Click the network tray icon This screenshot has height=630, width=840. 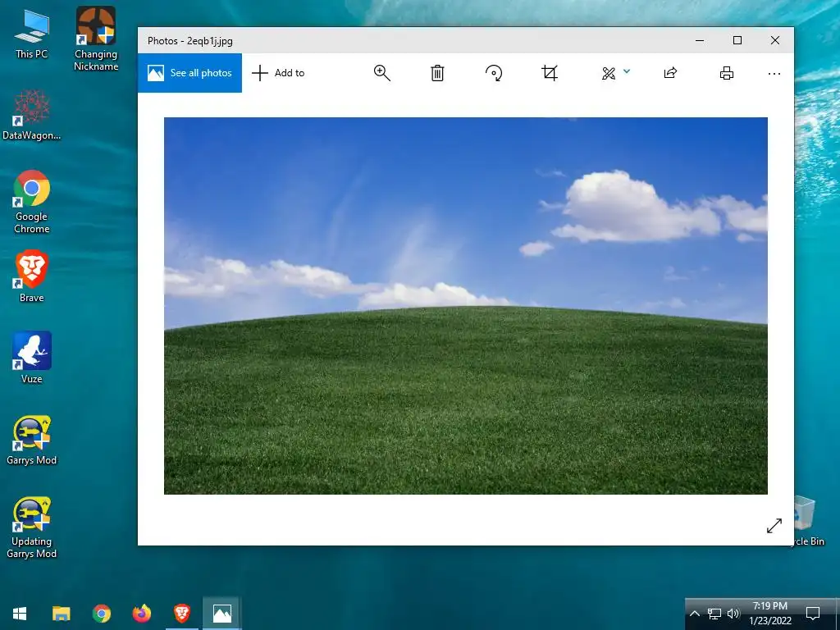click(x=714, y=614)
